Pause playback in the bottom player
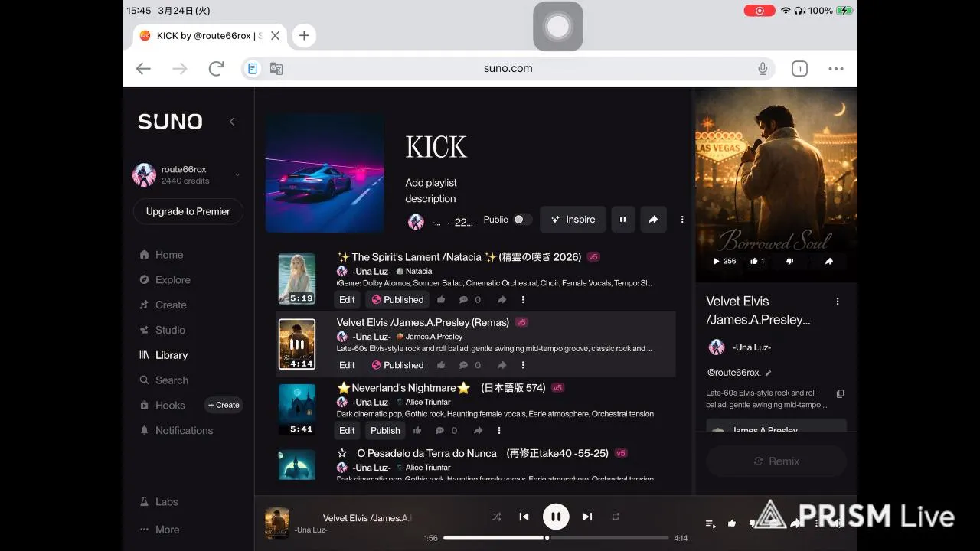 [x=556, y=517]
